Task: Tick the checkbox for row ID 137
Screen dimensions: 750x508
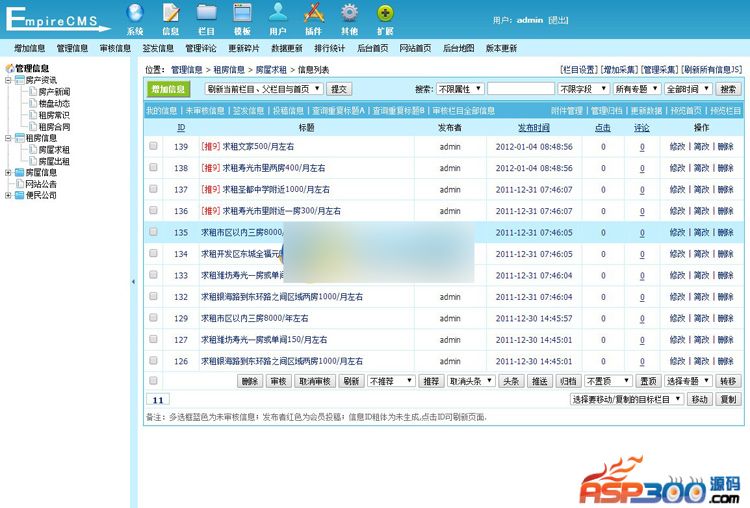Action: [154, 189]
